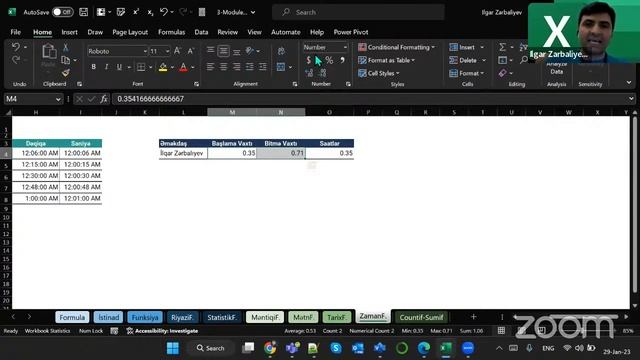Open the font size 11 dropdown

[x=167, y=51]
